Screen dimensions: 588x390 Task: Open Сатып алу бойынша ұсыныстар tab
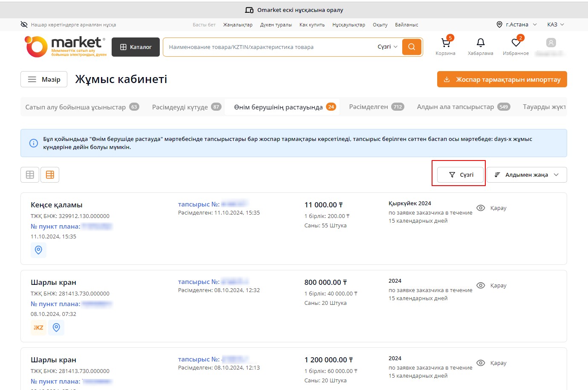pyautogui.click(x=82, y=107)
